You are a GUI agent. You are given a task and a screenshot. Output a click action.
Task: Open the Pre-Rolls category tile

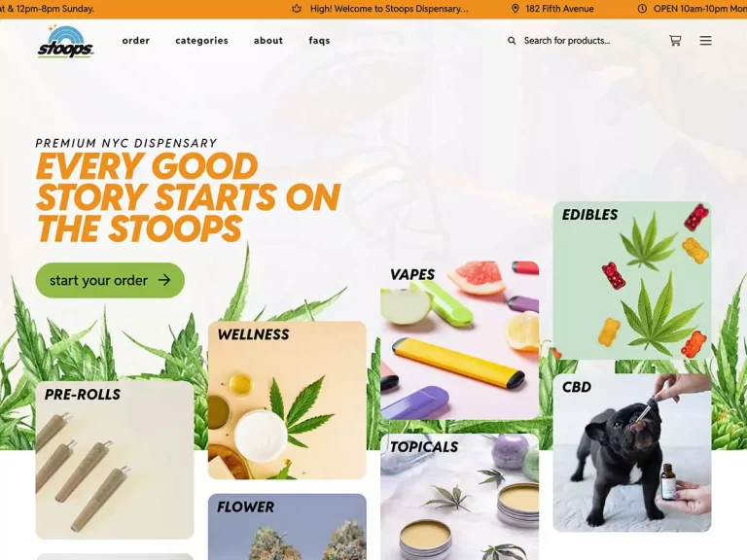115,460
